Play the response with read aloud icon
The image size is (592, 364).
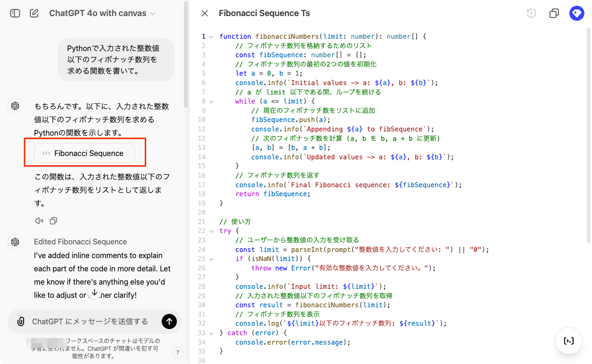(39, 221)
